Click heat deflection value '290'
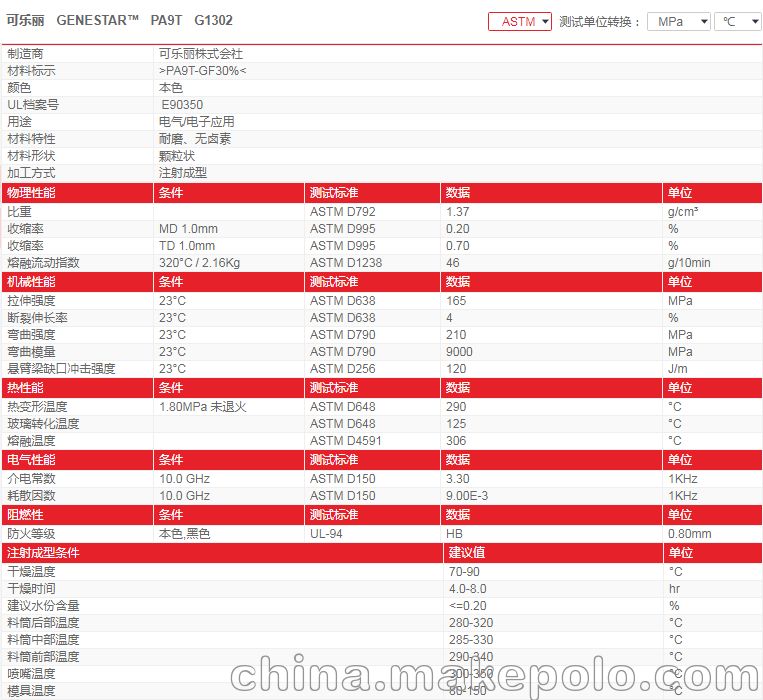This screenshot has width=763, height=700. click(456, 407)
